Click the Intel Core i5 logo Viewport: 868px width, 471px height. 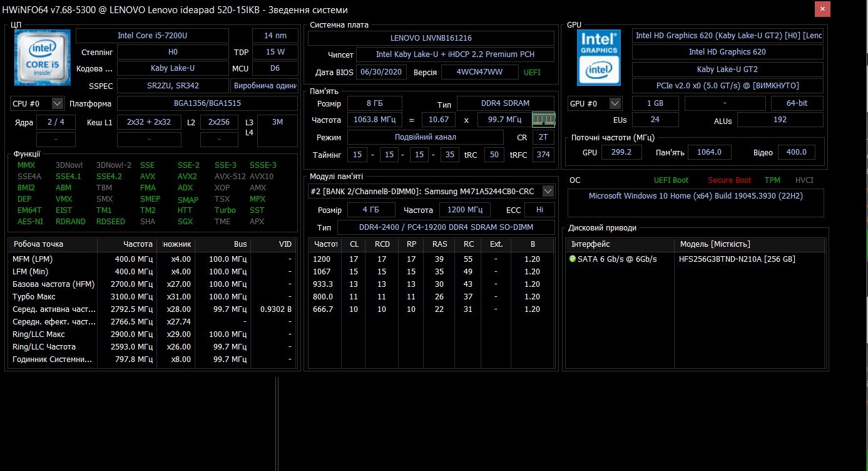[x=43, y=58]
